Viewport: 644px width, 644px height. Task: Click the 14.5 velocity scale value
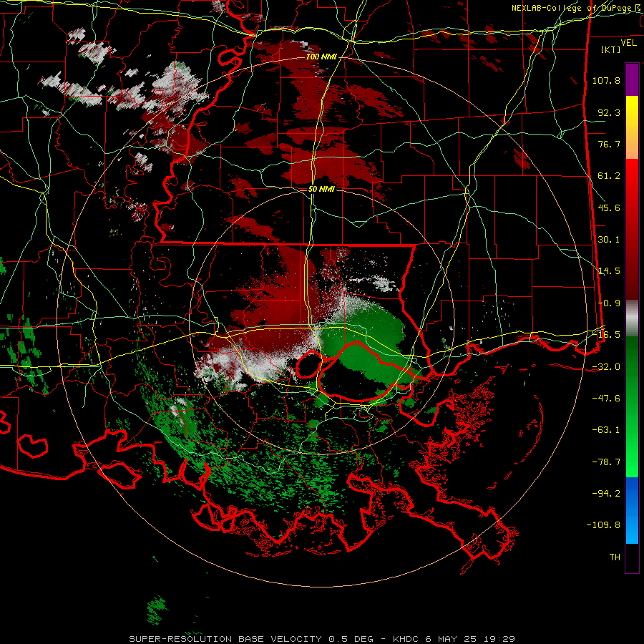pyautogui.click(x=609, y=271)
